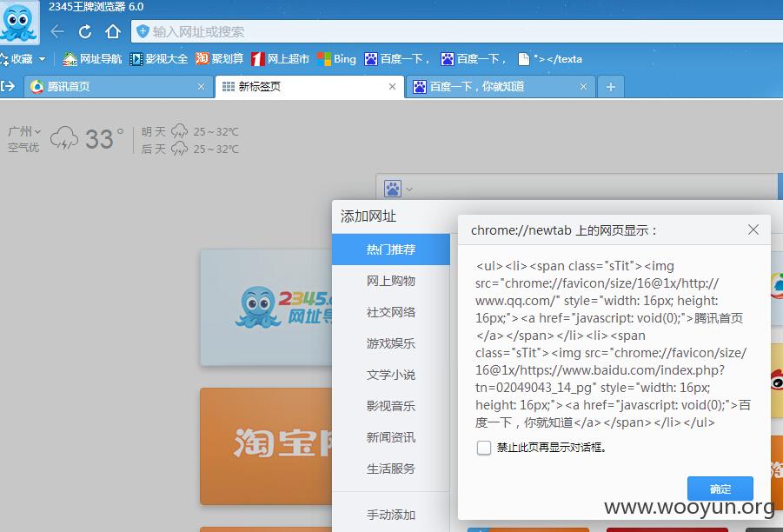Open the 聚划算 bookmark

(x=219, y=59)
